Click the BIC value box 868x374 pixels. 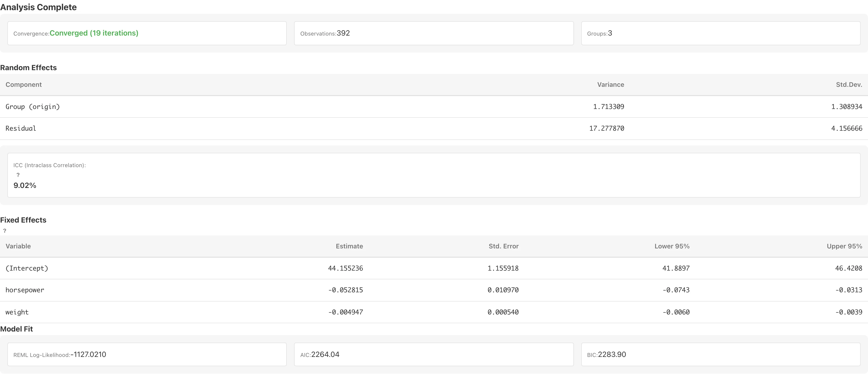(x=721, y=354)
